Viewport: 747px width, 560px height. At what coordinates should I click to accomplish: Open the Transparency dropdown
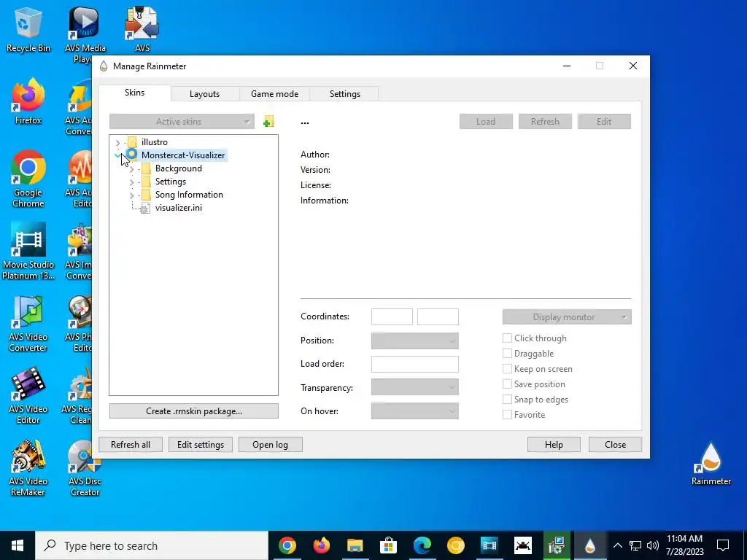415,388
